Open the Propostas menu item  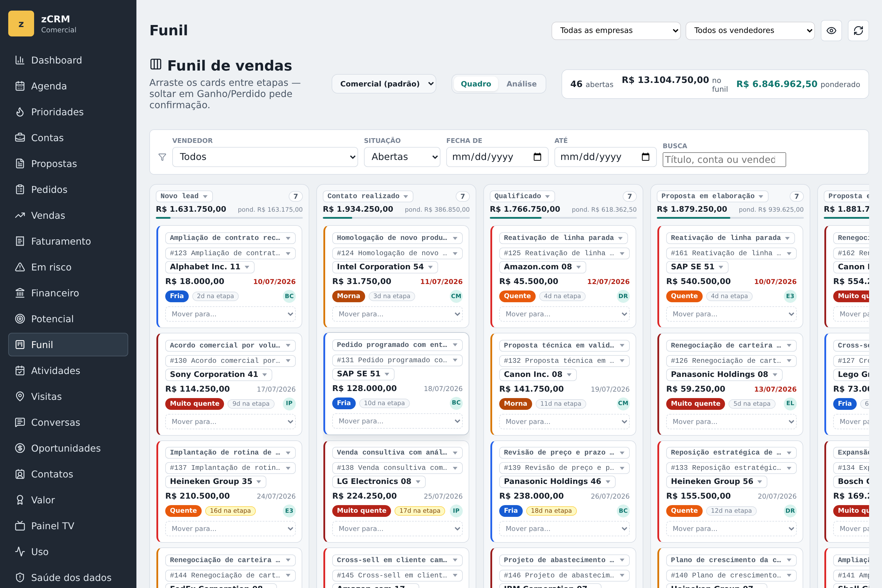click(x=68, y=163)
